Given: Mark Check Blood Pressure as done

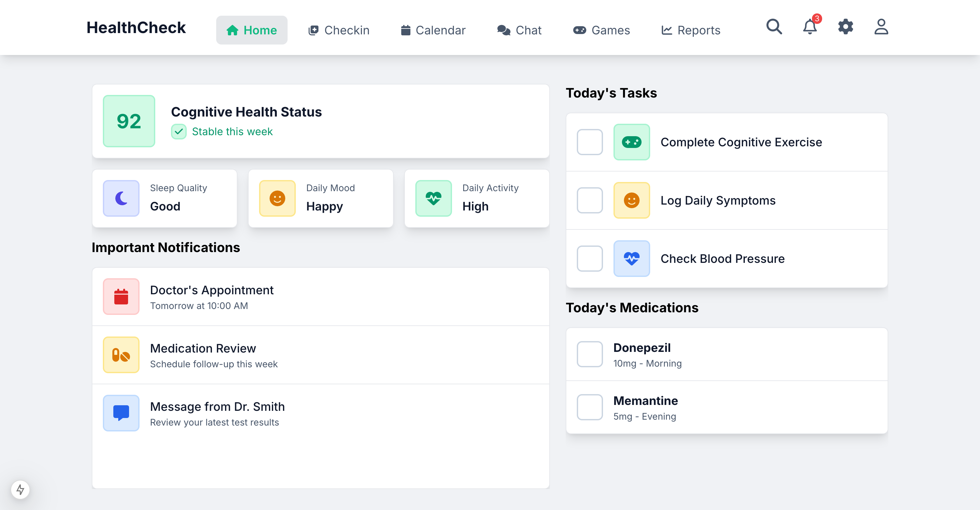Looking at the screenshot, I should click(x=589, y=259).
